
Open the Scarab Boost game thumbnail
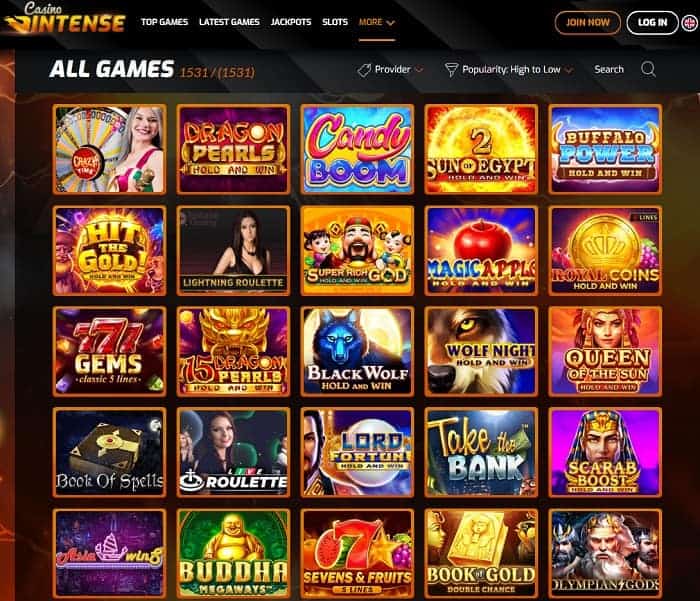[605, 452]
